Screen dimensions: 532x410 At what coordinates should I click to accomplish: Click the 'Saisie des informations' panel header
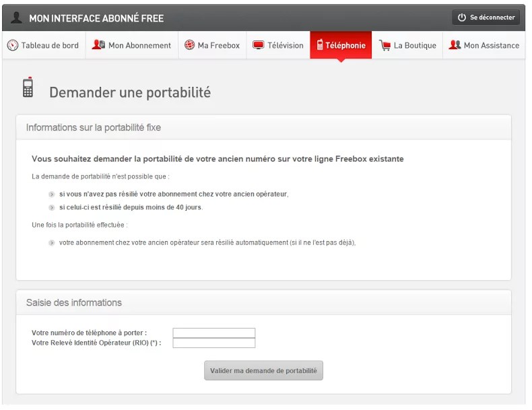(x=263, y=302)
